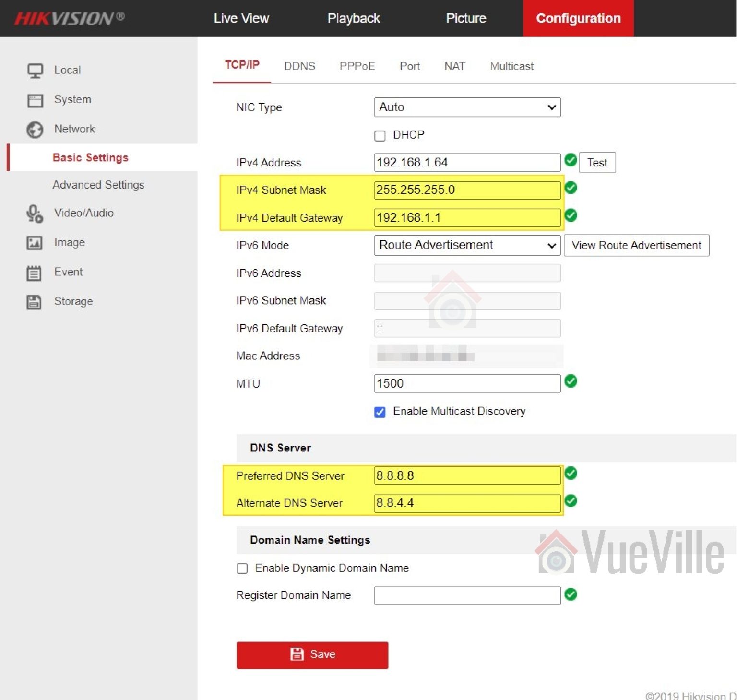Open the IPv6 Mode dropdown

[x=466, y=245]
